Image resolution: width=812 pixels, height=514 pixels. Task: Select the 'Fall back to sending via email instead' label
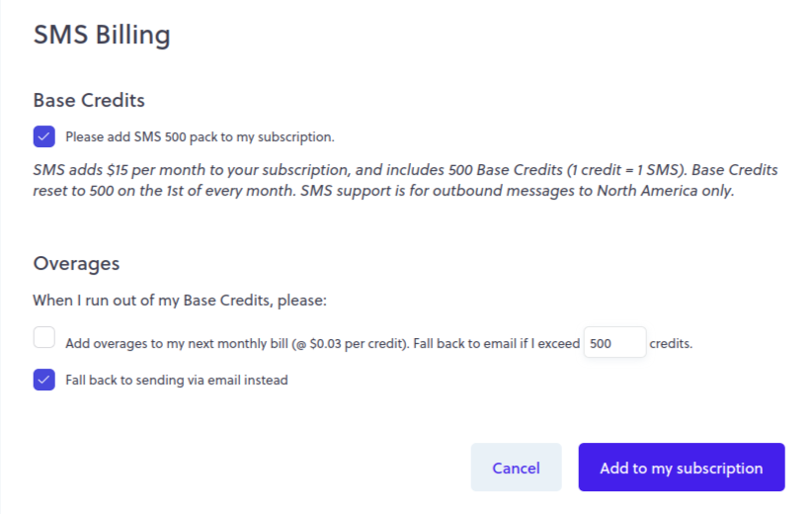(177, 380)
